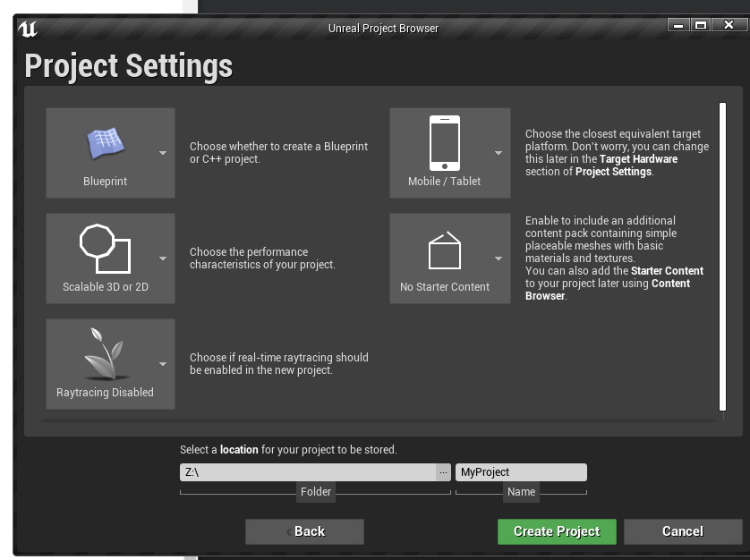Click the project folder path field
This screenshot has width=750, height=560.
(308, 472)
